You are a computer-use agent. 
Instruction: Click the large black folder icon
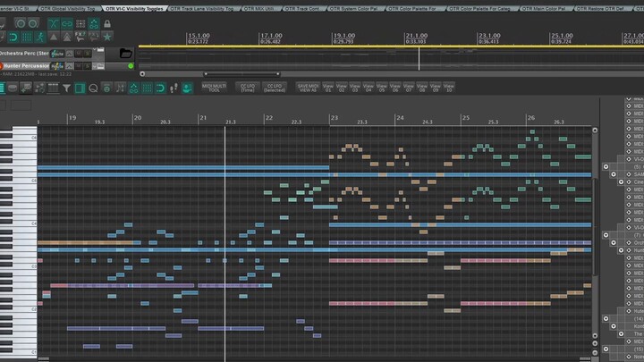click(126, 53)
